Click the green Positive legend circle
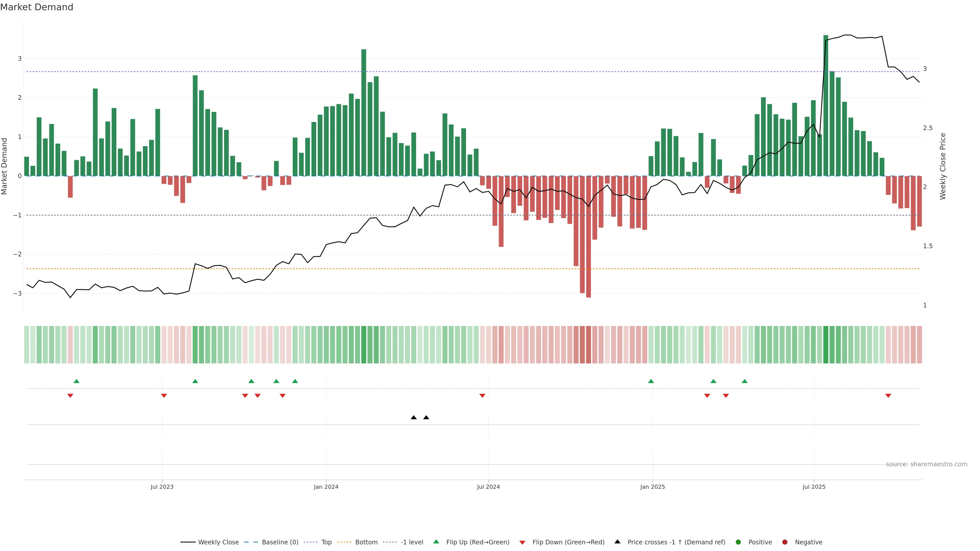 [x=738, y=542]
